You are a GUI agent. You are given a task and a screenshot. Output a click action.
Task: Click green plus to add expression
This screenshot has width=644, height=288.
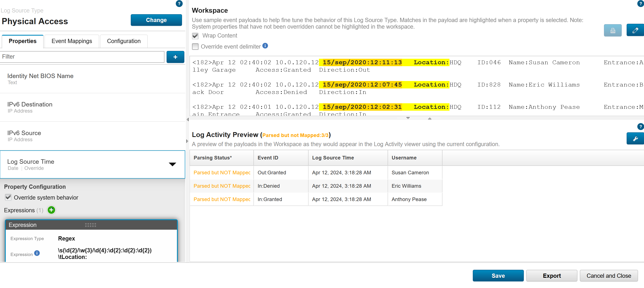pyautogui.click(x=51, y=210)
